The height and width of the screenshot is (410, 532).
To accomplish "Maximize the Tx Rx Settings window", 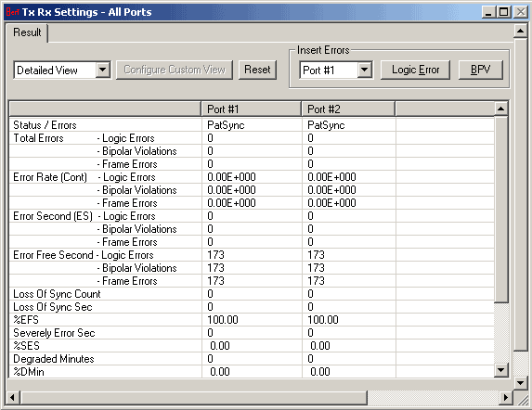I will pyautogui.click(x=504, y=13).
